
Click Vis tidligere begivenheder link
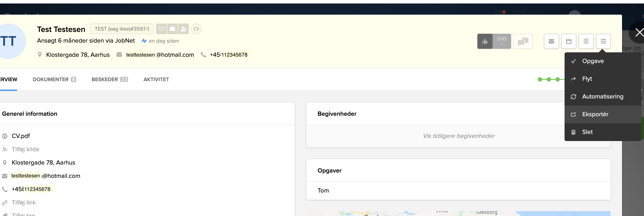pyautogui.click(x=458, y=136)
